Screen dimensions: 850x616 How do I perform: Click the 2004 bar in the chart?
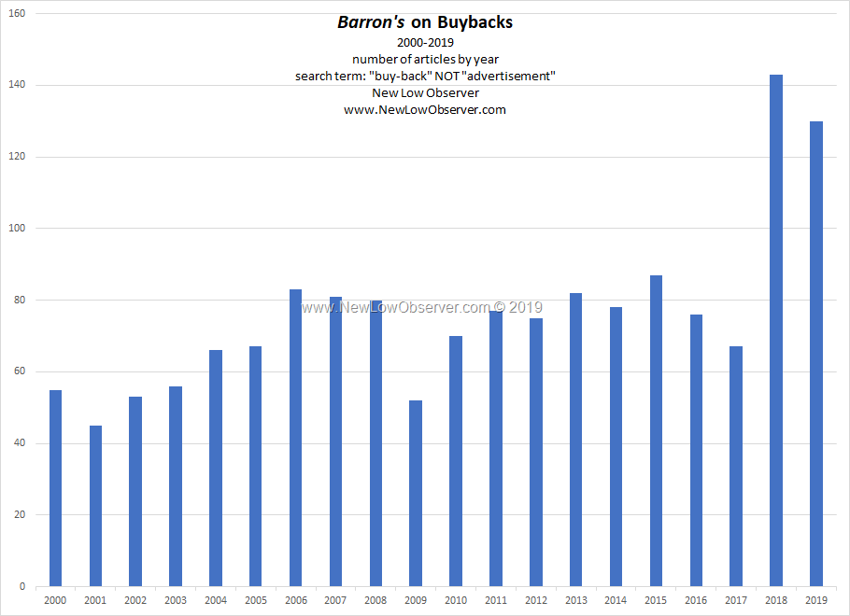point(216,469)
